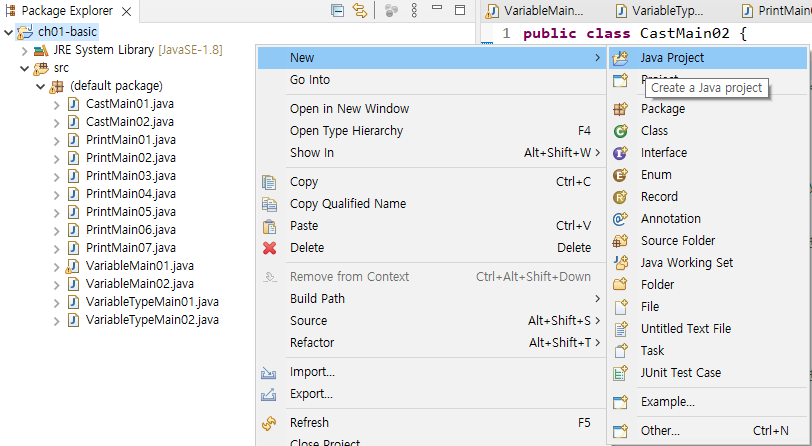
Task: Expand VariableTypeMain02.java tree arrow
Action: pyautogui.click(x=56, y=321)
